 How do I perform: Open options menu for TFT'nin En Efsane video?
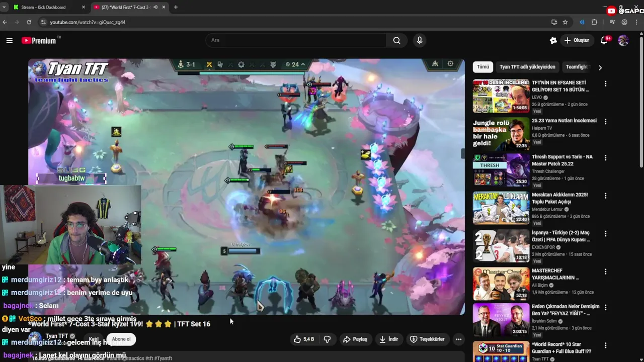pos(605,84)
